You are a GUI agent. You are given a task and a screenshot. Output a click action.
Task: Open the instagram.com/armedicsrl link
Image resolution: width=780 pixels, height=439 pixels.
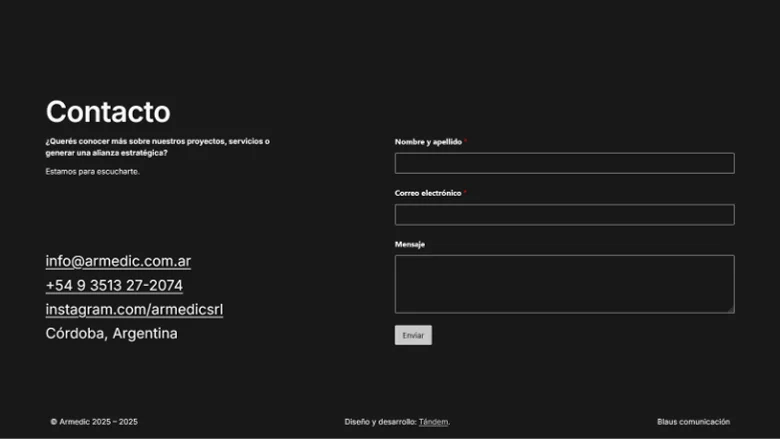[x=134, y=309]
